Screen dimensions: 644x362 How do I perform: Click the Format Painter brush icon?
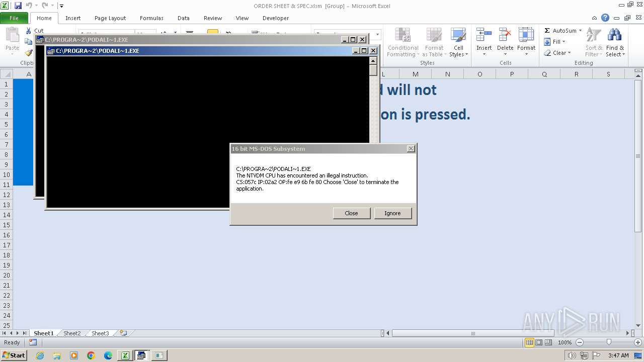tap(29, 52)
